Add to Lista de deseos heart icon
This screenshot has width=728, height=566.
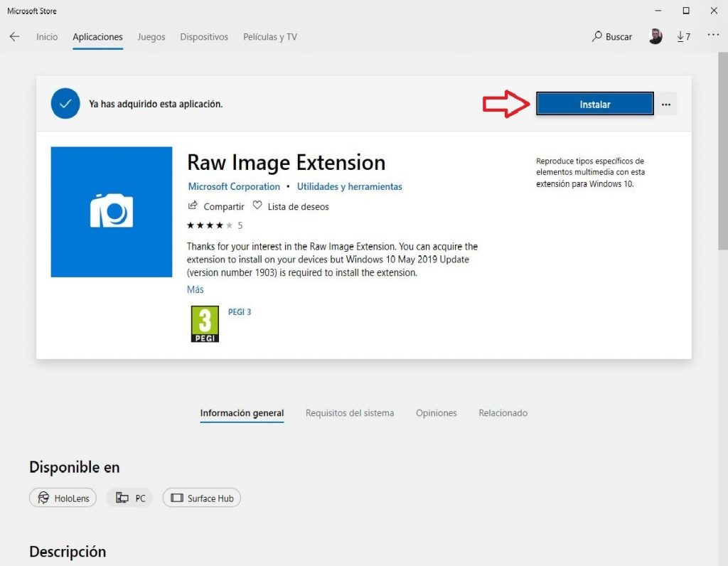(257, 205)
